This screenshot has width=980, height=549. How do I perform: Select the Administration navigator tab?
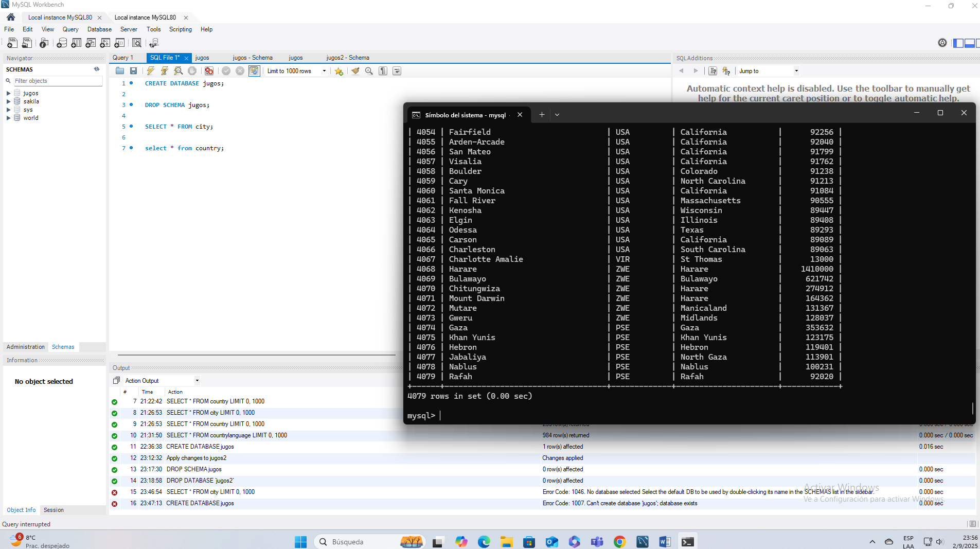click(x=26, y=347)
